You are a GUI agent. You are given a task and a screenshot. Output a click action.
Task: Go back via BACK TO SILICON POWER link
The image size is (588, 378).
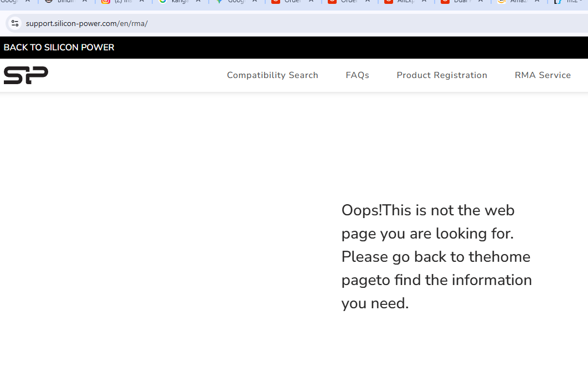click(x=59, y=48)
